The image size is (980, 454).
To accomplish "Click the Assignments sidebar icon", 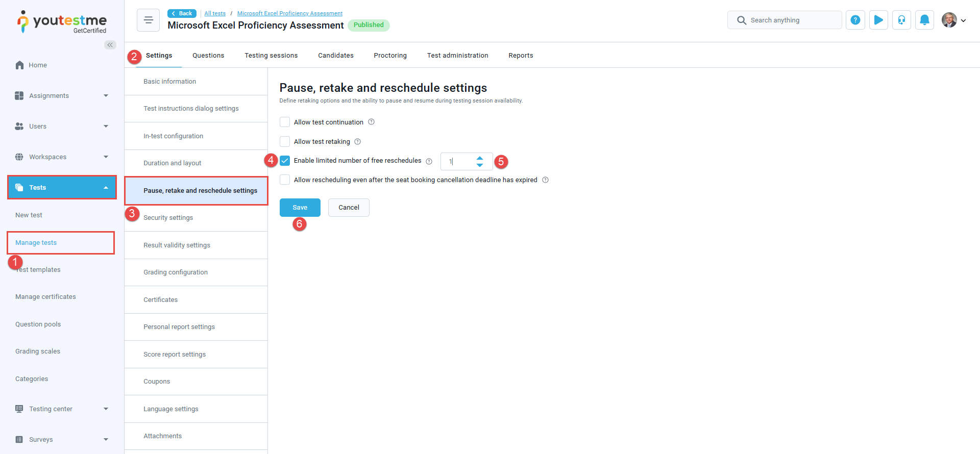I will click(19, 95).
